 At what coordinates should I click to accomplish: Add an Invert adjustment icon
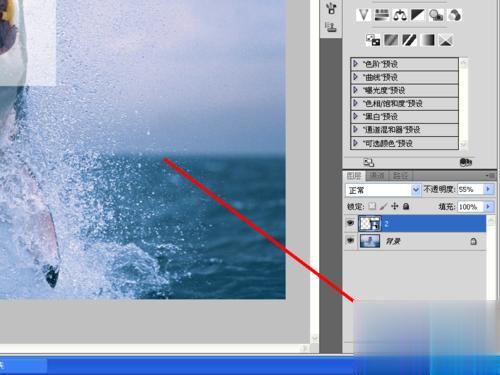click(373, 40)
